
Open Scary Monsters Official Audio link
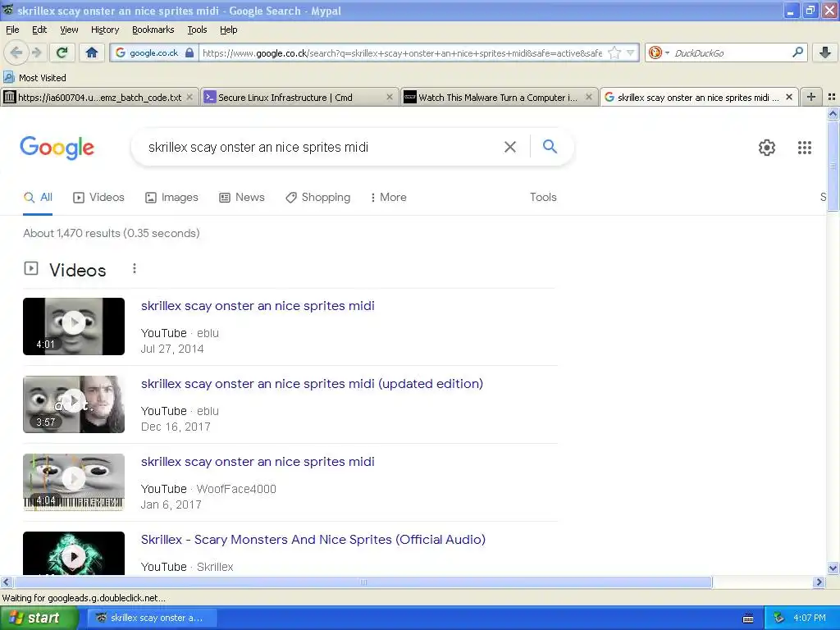click(313, 540)
